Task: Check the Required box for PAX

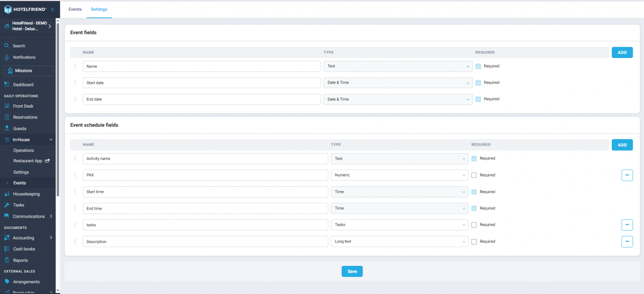Action: click(474, 175)
